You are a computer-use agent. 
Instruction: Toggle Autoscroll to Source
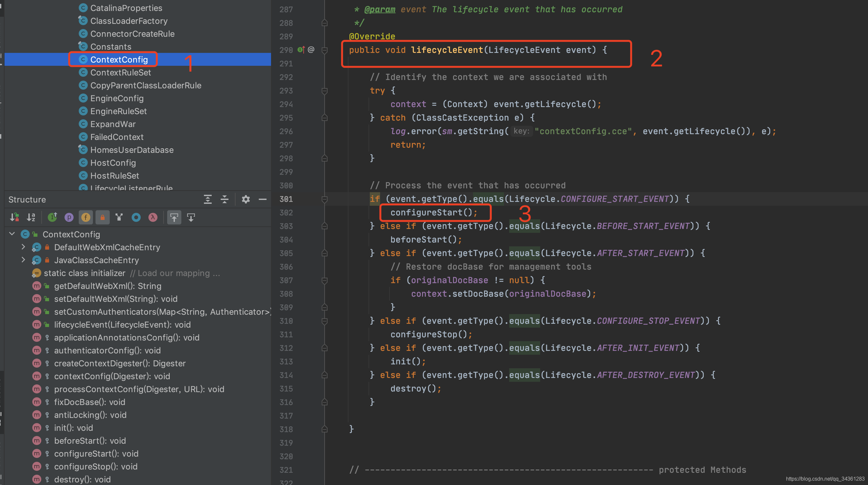[174, 218]
